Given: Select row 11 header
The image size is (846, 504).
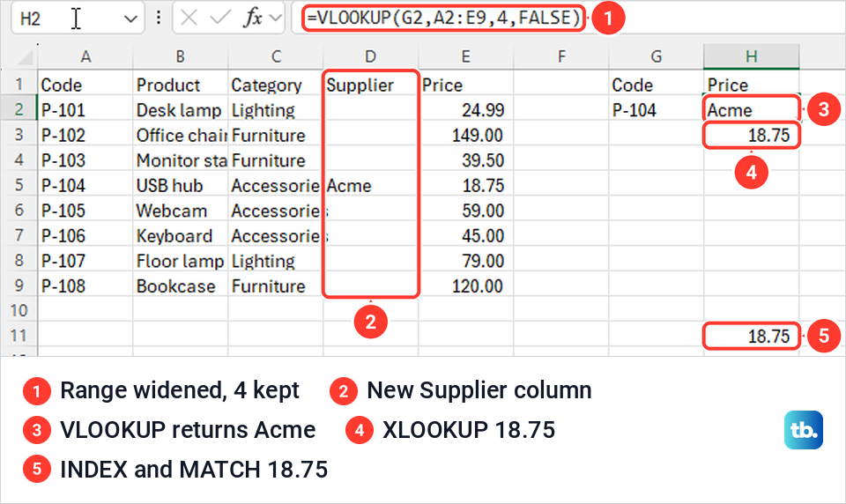Looking at the screenshot, I should pyautogui.click(x=19, y=336).
